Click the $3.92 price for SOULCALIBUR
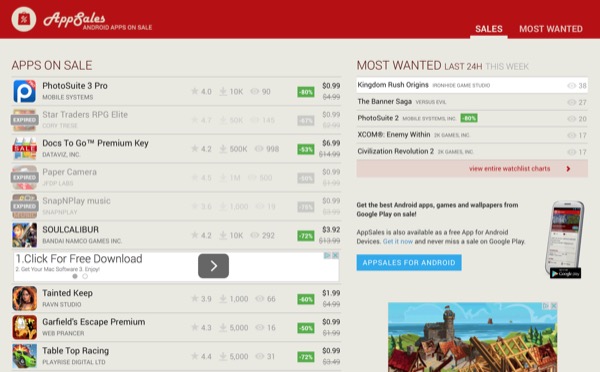This screenshot has width=600, height=372. pyautogui.click(x=331, y=230)
